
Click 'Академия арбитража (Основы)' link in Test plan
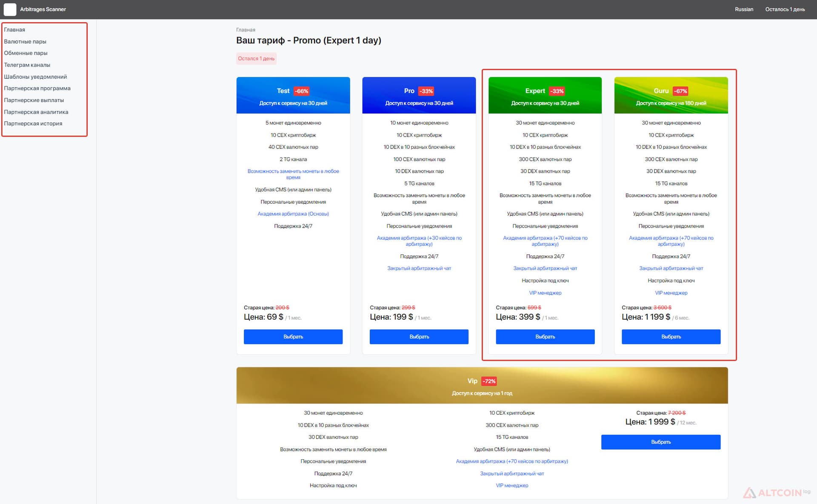(293, 214)
